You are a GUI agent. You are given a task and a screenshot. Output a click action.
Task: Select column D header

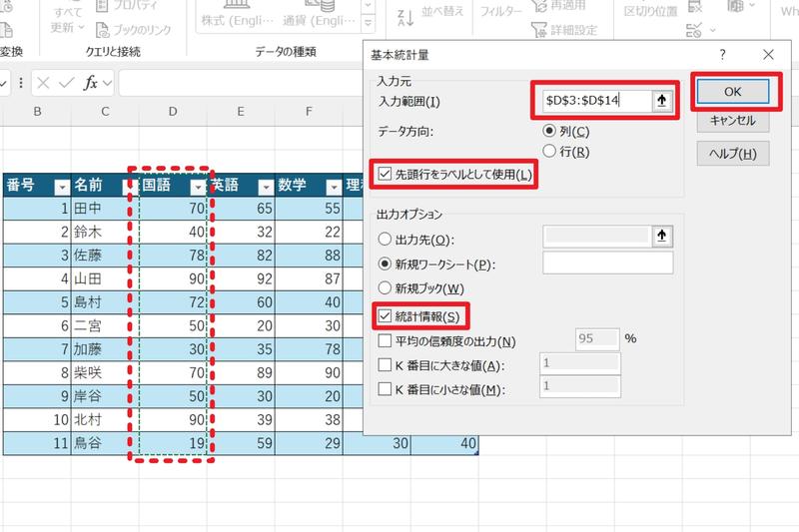(x=173, y=111)
